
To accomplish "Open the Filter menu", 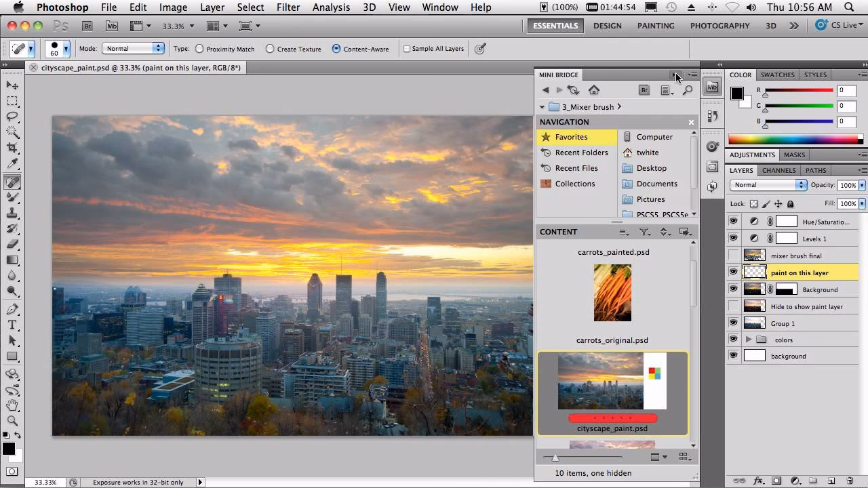I will pos(288,7).
